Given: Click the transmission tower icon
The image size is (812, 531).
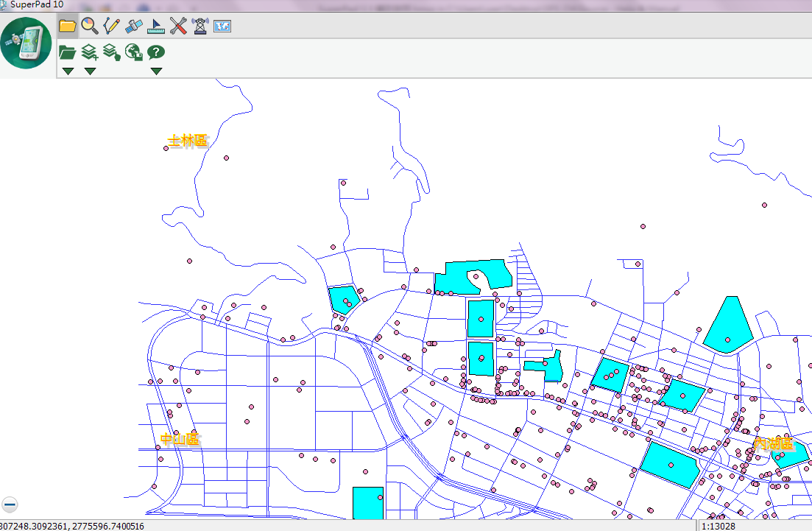Looking at the screenshot, I should pyautogui.click(x=200, y=25).
